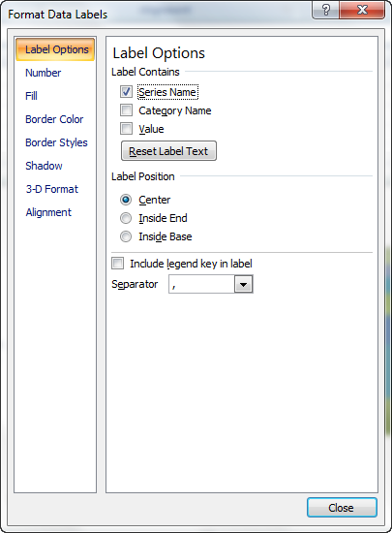Switch to the Alignment section
Image resolution: width=392 pixels, height=533 pixels.
[48, 212]
